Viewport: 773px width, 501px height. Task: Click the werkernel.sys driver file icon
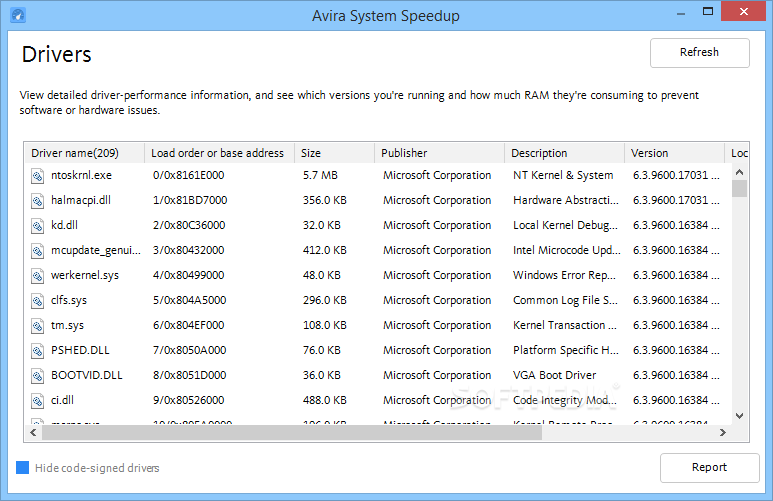(x=37, y=276)
